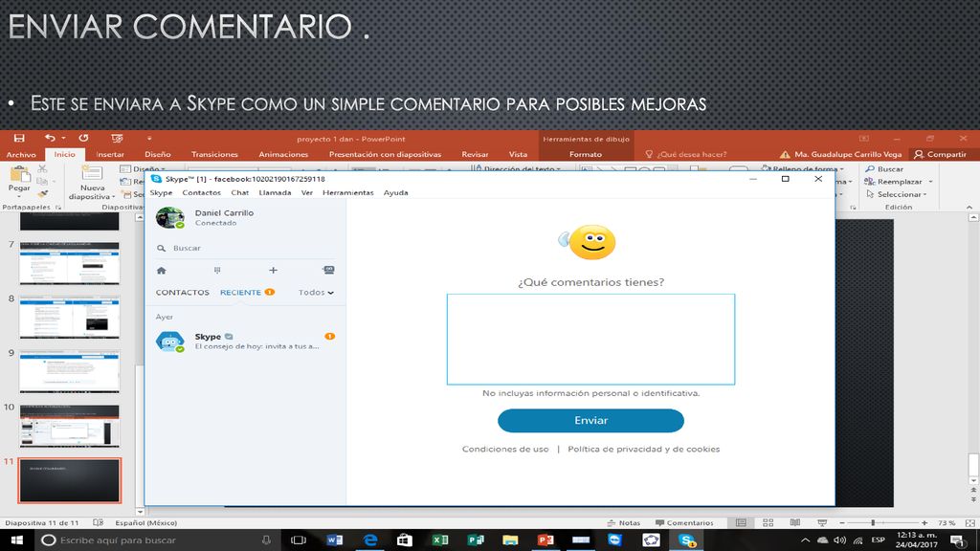Image resolution: width=980 pixels, height=551 pixels.
Task: Open the Seleccionar dropdown
Action: click(897, 194)
